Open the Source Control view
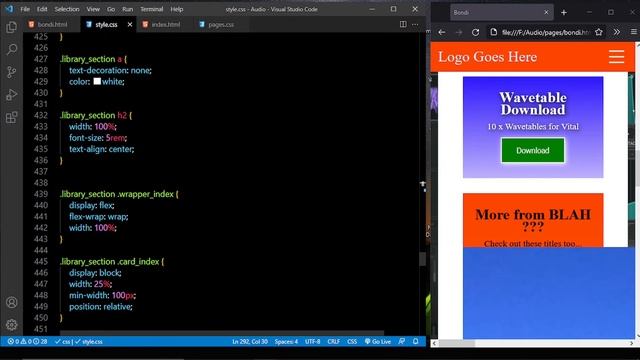This screenshot has height=360, width=640. point(11,72)
